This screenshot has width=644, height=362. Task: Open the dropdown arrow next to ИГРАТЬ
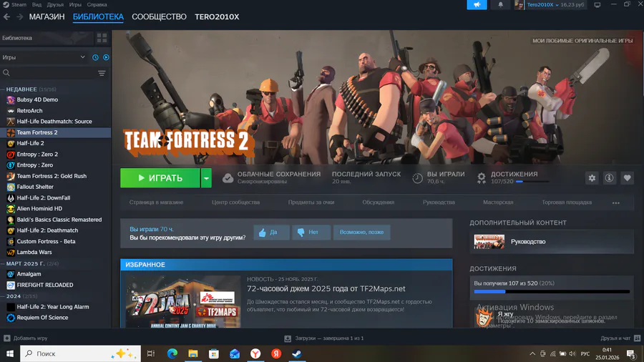point(206,178)
